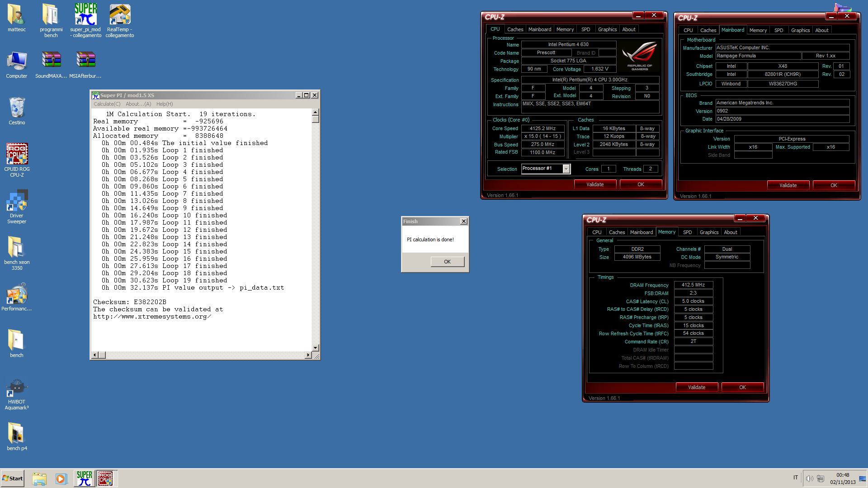Launch RealTemp shortcut on desktop

[120, 20]
